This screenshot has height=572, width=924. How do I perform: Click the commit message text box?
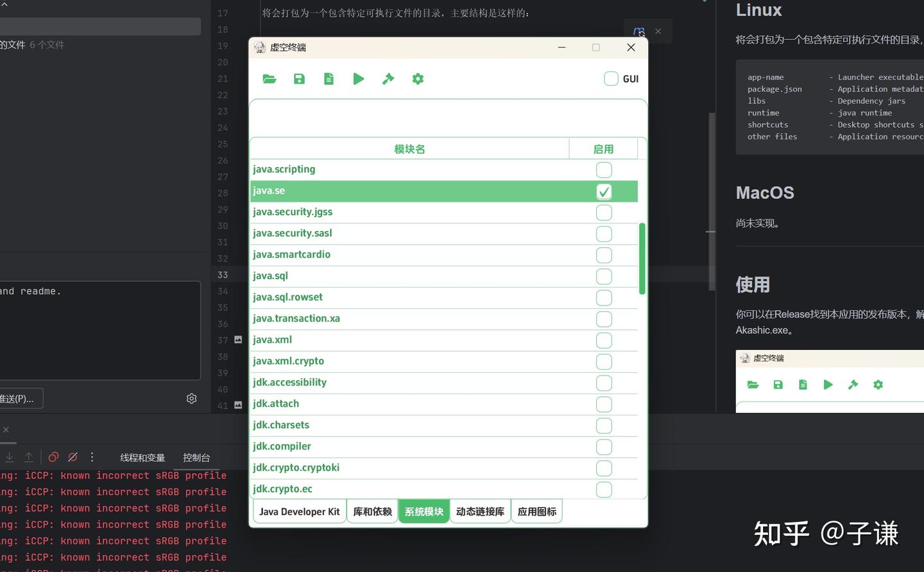click(x=99, y=330)
